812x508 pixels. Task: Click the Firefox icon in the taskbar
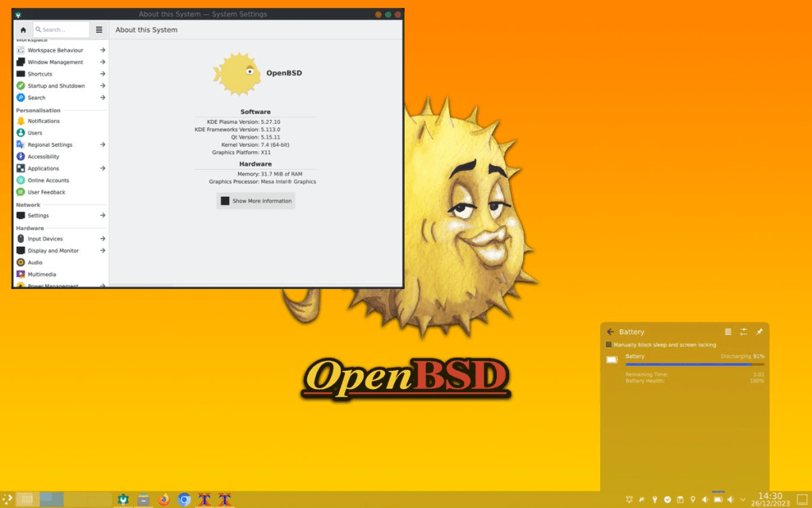point(164,499)
